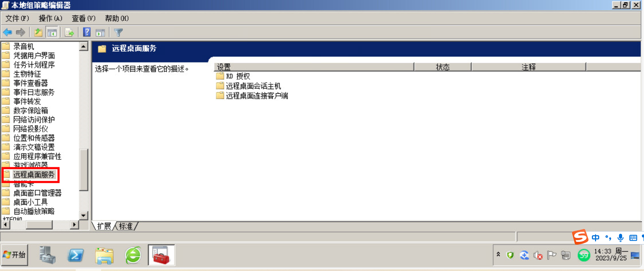Open the 查看(V) menu
The height and width of the screenshot is (271, 644).
point(83,18)
